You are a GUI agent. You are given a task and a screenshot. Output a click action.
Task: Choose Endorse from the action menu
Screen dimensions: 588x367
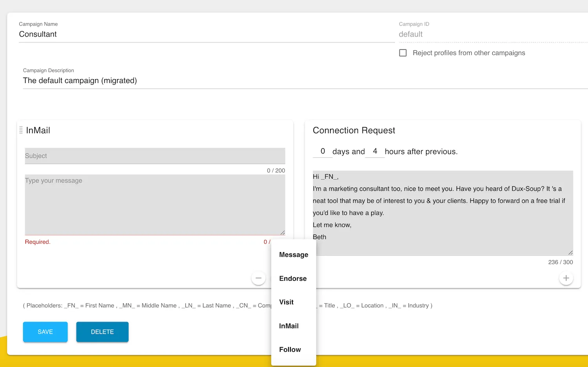tap(294, 278)
